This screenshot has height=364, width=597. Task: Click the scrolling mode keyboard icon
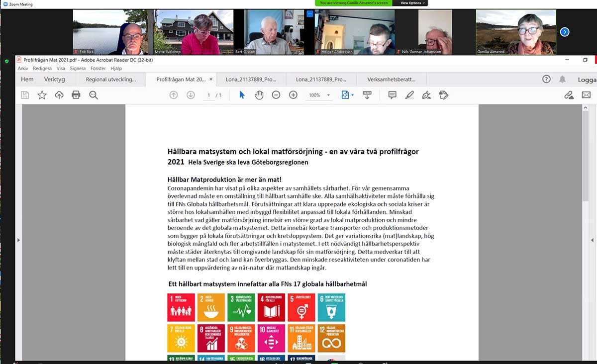tap(367, 95)
